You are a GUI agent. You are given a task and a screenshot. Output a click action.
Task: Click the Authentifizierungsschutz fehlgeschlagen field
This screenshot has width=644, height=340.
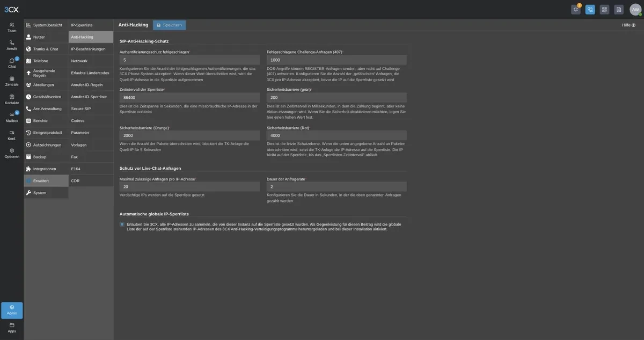tap(189, 60)
